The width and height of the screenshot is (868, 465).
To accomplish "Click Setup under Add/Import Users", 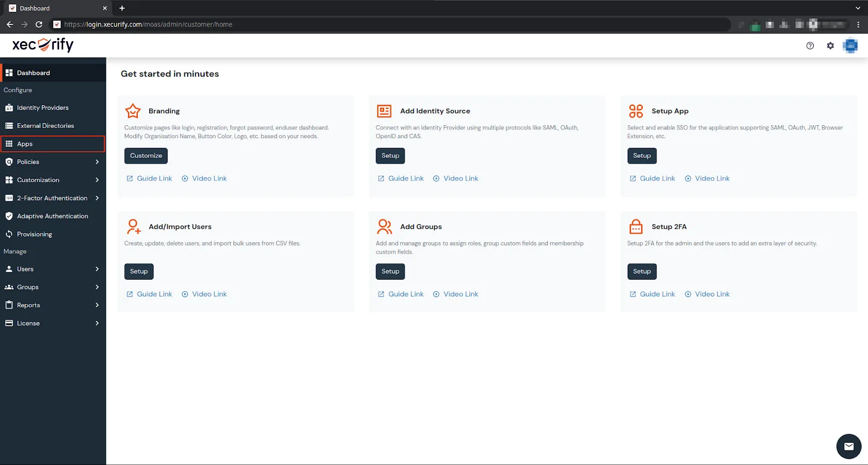I will [139, 272].
